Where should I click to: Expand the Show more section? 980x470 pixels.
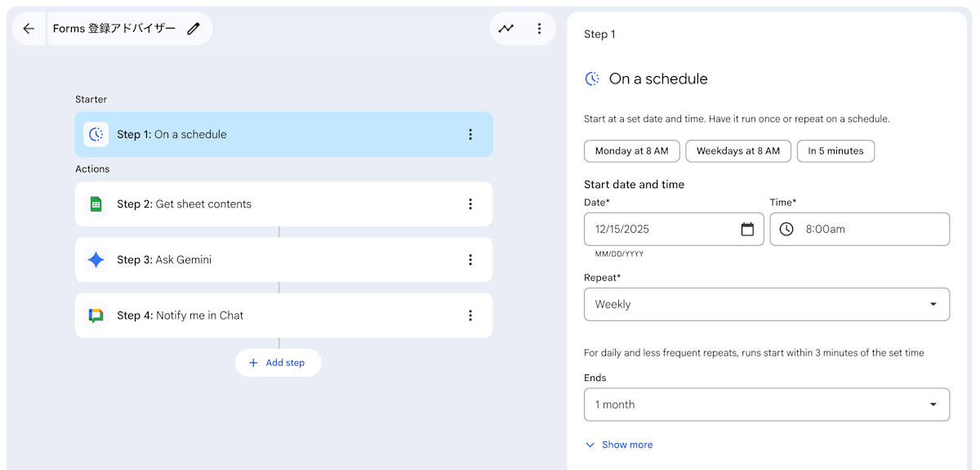tap(619, 445)
